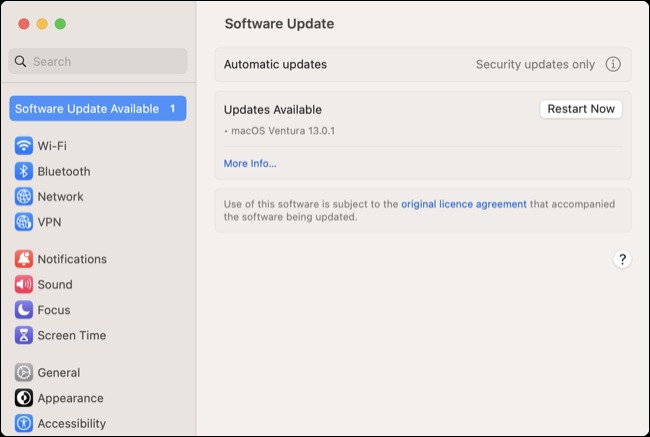Click the macOS Ventura 13.0.1 entry

[283, 131]
